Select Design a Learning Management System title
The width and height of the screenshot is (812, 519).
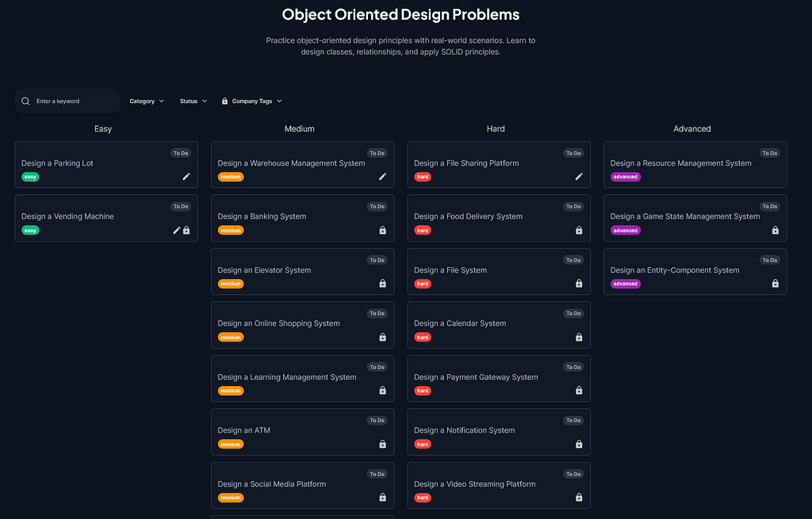coord(287,377)
